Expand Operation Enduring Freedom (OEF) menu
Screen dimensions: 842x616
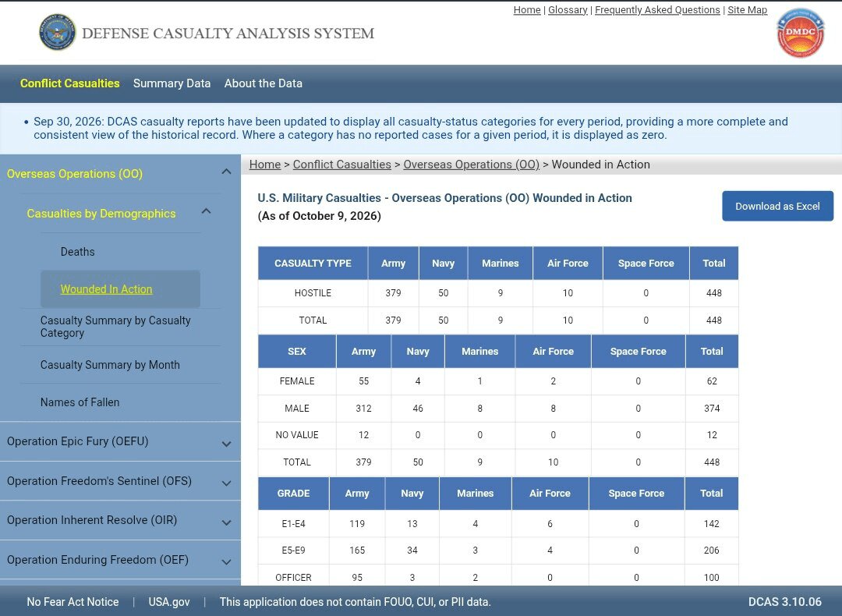pyautogui.click(x=227, y=561)
